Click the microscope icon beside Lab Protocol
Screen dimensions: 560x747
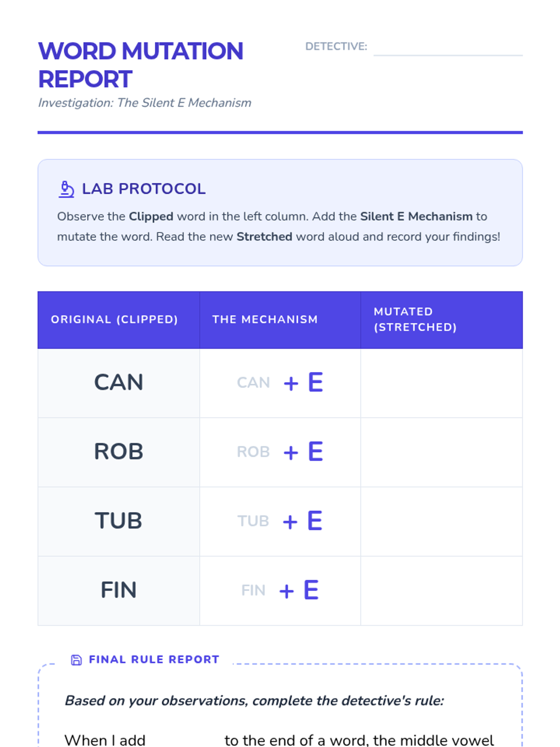[66, 189]
